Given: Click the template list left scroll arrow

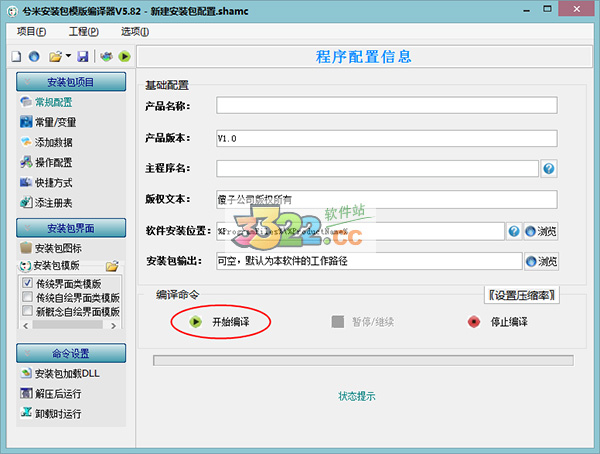Looking at the screenshot, I should [26, 326].
